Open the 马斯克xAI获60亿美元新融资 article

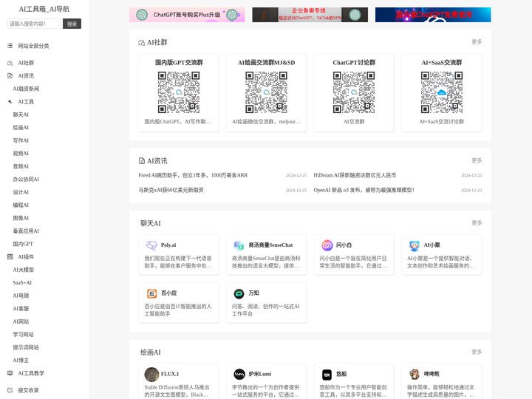click(171, 191)
